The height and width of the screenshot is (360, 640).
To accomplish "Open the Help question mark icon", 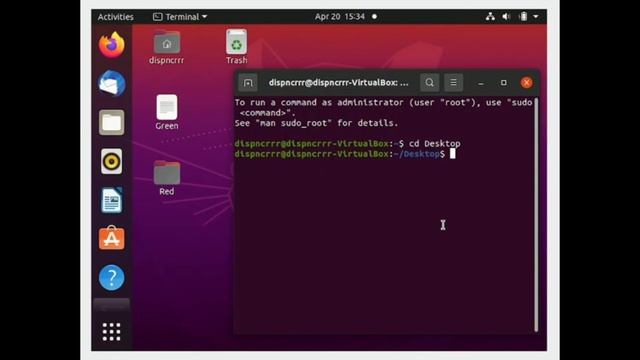I will coord(111,278).
